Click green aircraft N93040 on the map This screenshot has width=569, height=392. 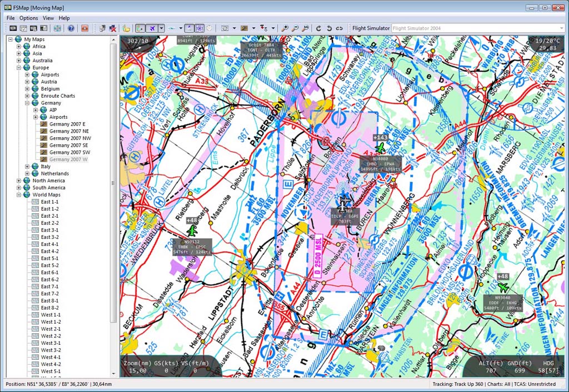pyautogui.click(x=503, y=287)
